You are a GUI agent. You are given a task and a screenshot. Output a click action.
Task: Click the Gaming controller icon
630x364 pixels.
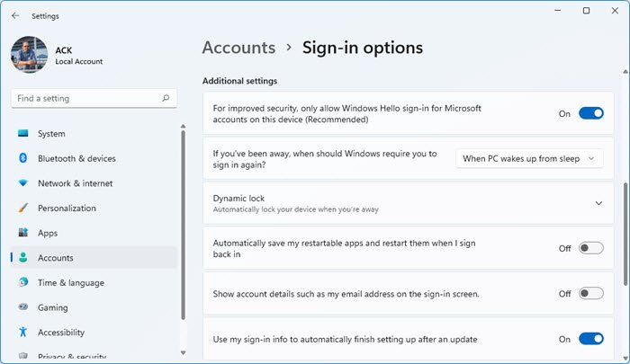click(x=23, y=307)
